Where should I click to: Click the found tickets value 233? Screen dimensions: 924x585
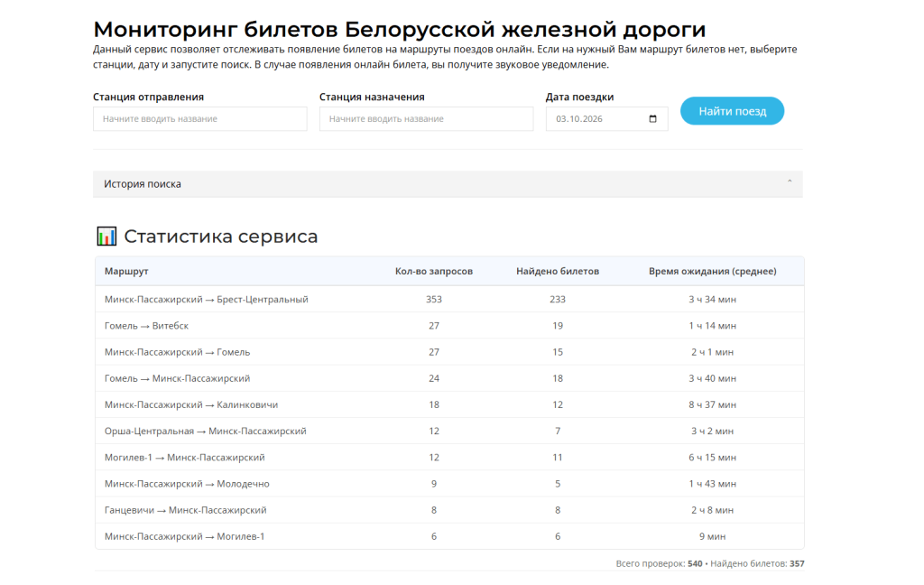pyautogui.click(x=558, y=300)
